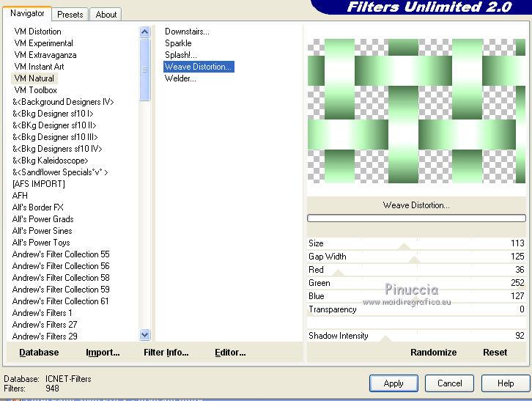Select &<Bkg Kaleidoscope> category
This screenshot has height=401, width=532.
coord(51,161)
